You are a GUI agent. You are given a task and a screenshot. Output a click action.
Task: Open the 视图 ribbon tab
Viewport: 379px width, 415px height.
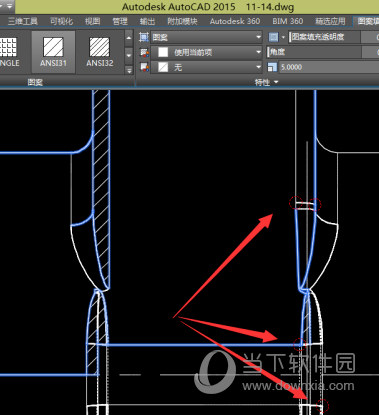[92, 22]
